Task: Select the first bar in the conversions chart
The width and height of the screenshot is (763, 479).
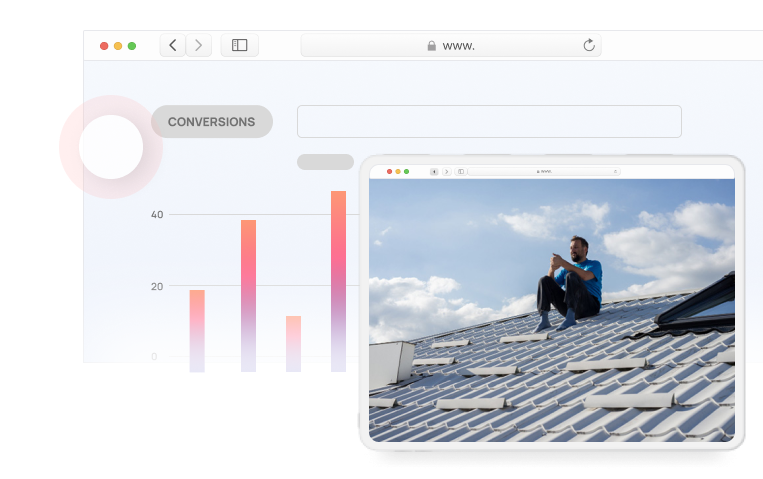Action: pos(197,330)
